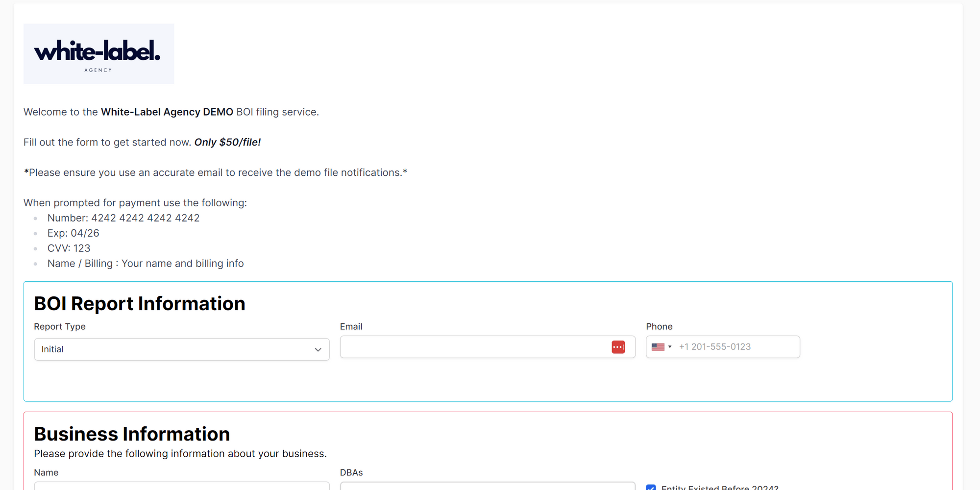Click the Report Type chevron arrow
This screenshot has height=490, width=980.
[318, 349]
